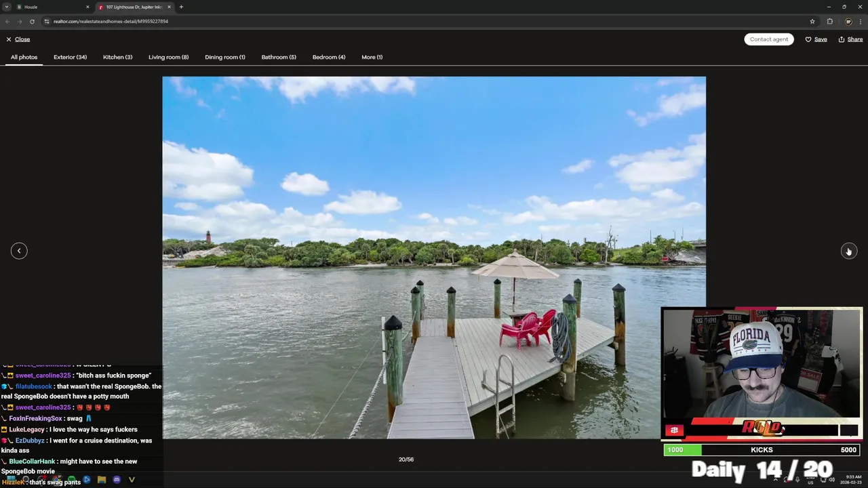Screen dimensions: 868x488
Task: View site information icon in address bar
Action: tap(47, 21)
